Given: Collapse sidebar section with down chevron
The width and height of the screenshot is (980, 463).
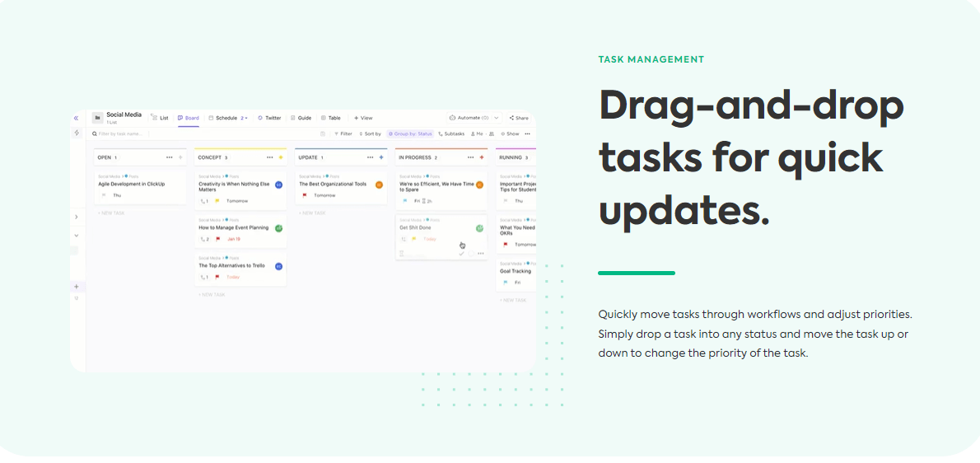Looking at the screenshot, I should 77,236.
